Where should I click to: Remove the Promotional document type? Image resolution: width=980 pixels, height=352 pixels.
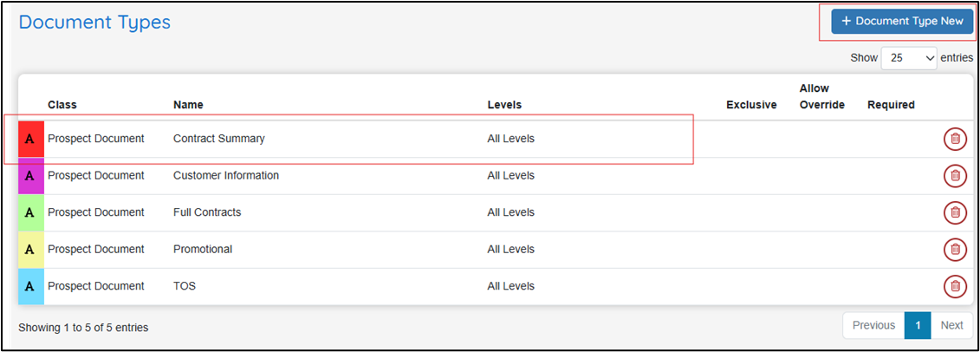coord(955,250)
